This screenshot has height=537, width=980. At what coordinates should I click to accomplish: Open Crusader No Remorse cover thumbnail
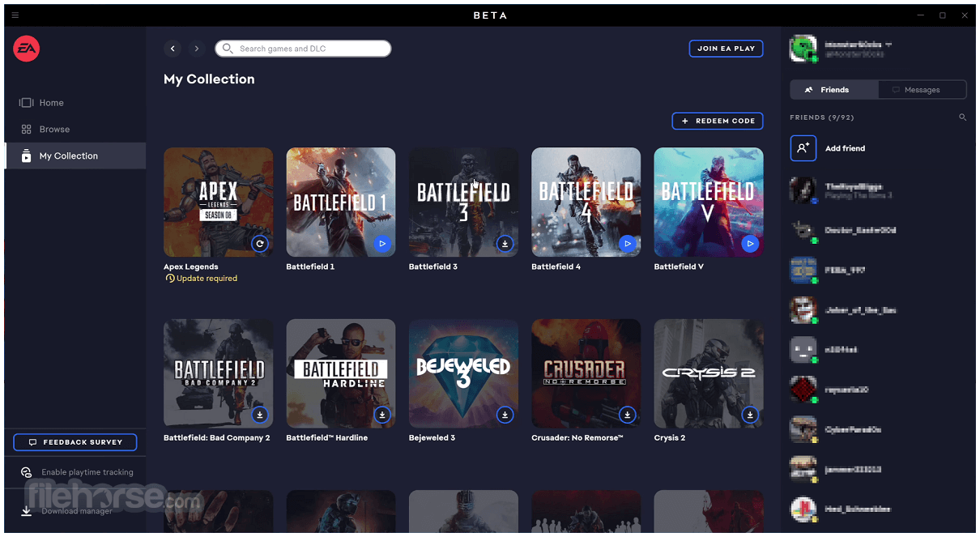click(x=586, y=373)
